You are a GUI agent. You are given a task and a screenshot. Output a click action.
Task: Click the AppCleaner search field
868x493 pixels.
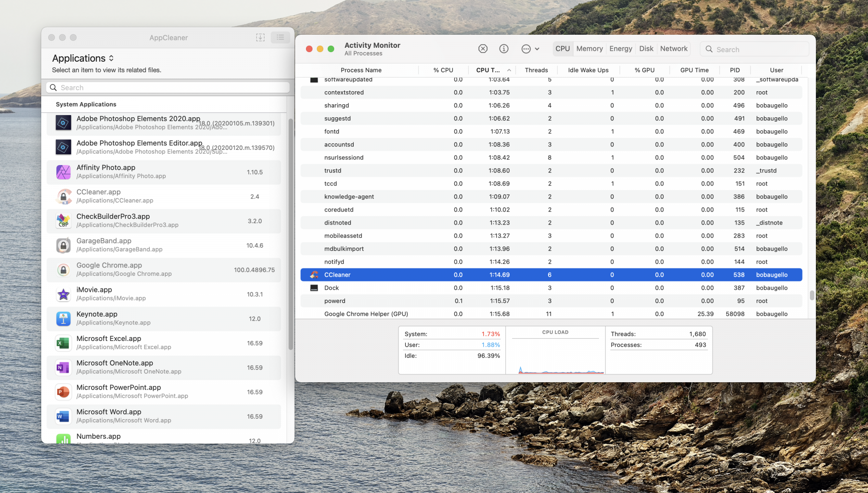click(x=168, y=87)
